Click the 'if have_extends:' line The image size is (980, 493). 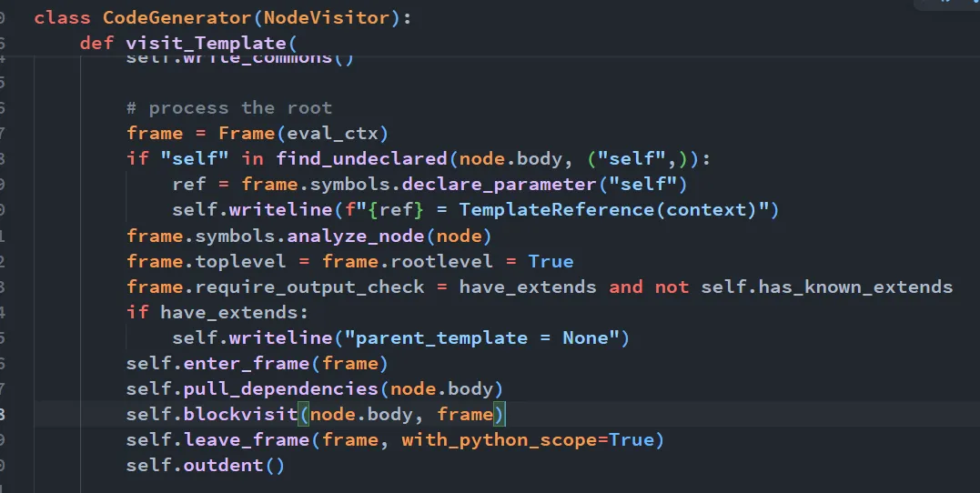[x=217, y=312]
